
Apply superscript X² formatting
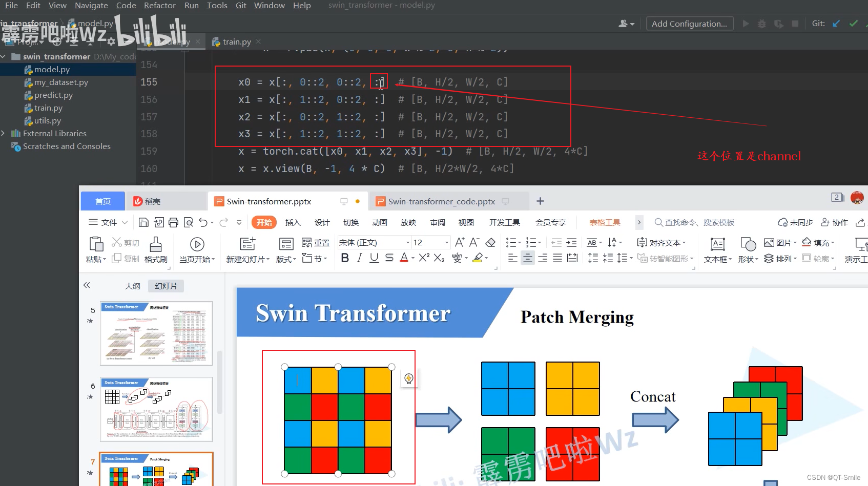tap(424, 258)
